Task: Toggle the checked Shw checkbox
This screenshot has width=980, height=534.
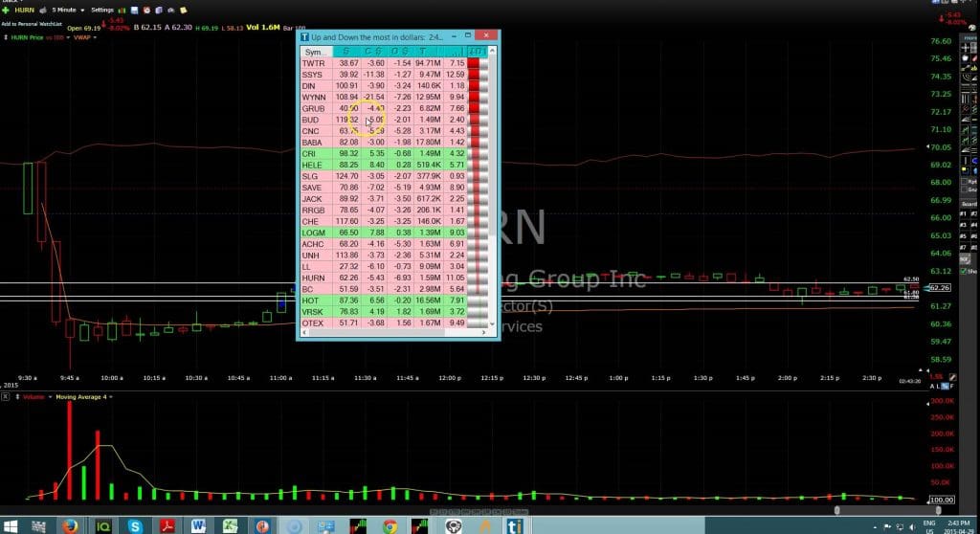Action: point(963,271)
